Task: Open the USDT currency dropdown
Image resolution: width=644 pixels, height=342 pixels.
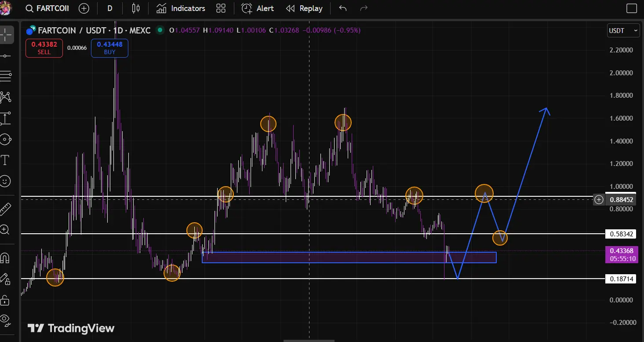Action: (623, 31)
